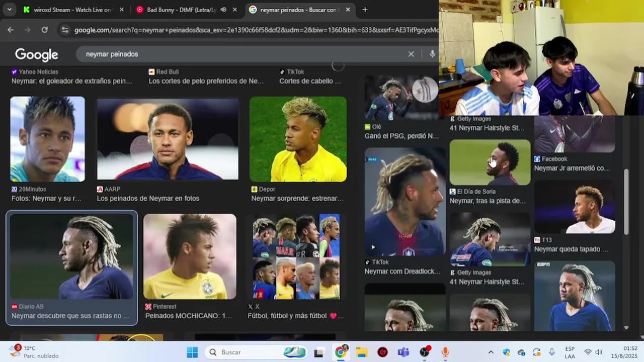Go to the Google logo homepage
This screenshot has width=644, height=362.
[36, 54]
